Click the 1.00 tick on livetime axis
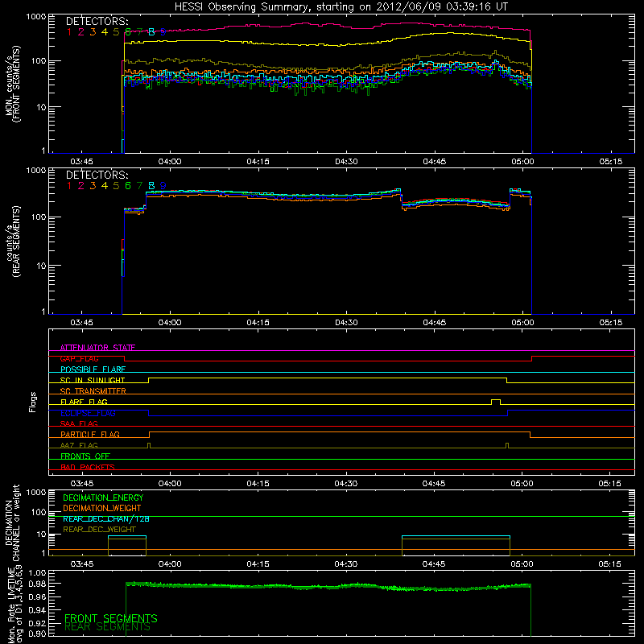Viewport: 644px width, 644px height. click(38, 572)
